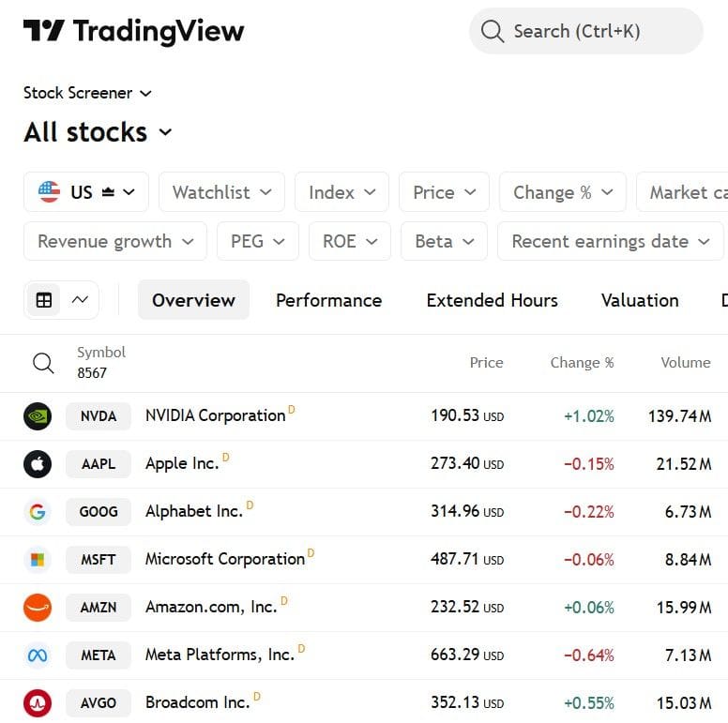Open the US country filter dropdown

(x=86, y=192)
